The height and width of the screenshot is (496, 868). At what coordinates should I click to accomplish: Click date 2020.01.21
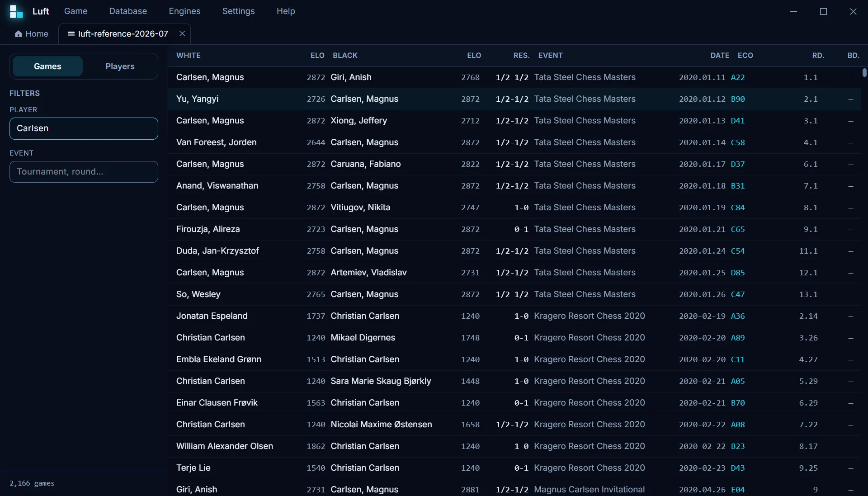tap(702, 229)
